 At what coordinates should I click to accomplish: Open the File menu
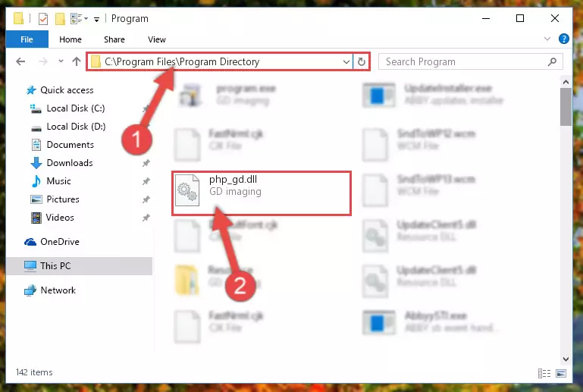point(27,39)
